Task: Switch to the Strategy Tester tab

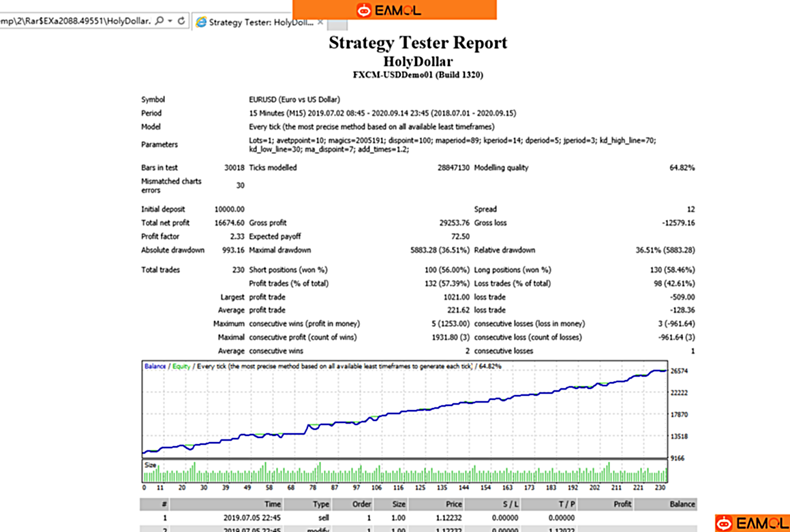Action: [x=259, y=22]
